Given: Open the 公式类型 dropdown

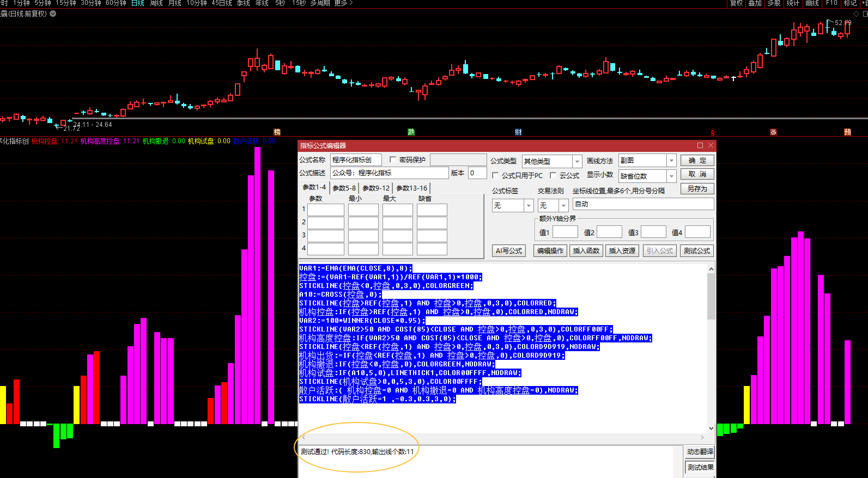Looking at the screenshot, I should pyautogui.click(x=577, y=161).
